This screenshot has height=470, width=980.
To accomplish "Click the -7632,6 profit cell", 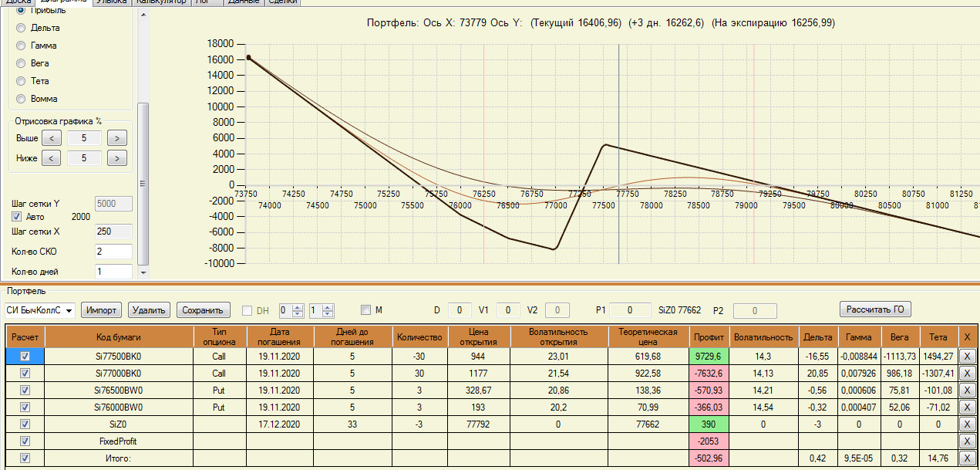I will [x=709, y=374].
